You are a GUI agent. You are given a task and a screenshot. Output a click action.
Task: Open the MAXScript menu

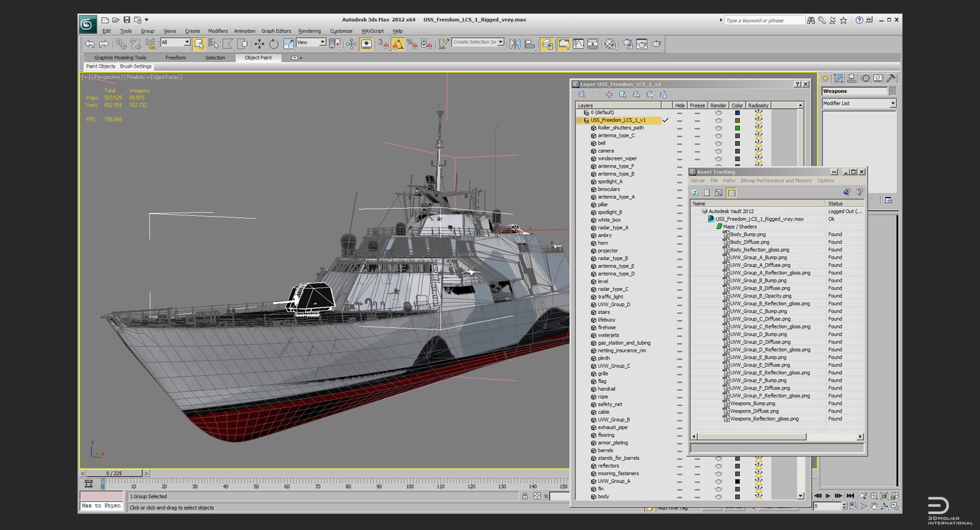tap(372, 31)
